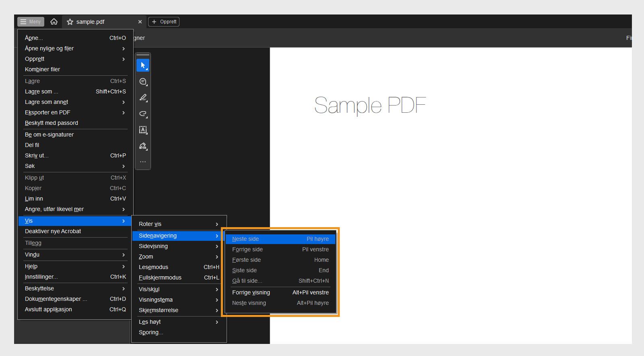Screen dimensions: 644x356
Task: Expand the Vindu submenu
Action: (x=75, y=255)
